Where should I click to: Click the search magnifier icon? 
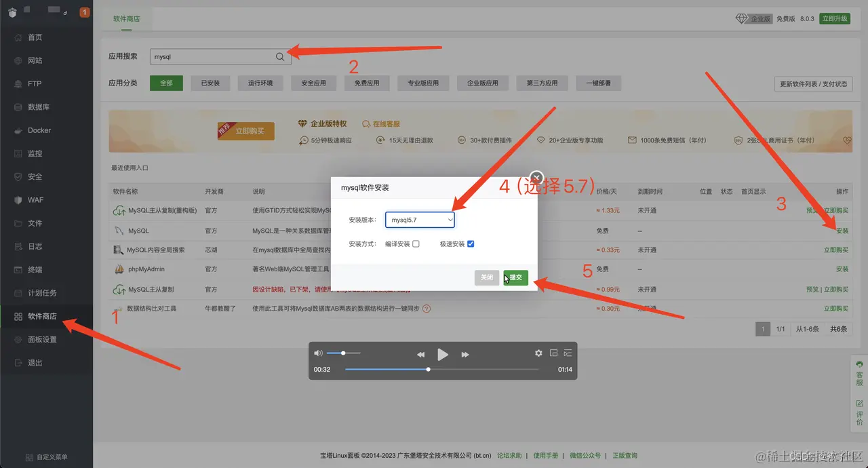point(280,58)
